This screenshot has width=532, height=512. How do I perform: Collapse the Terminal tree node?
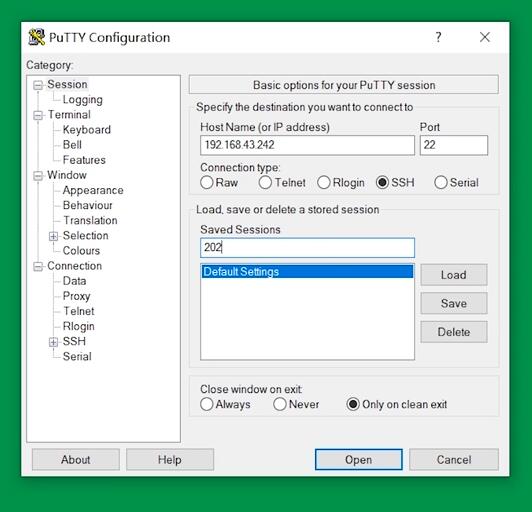coord(38,115)
